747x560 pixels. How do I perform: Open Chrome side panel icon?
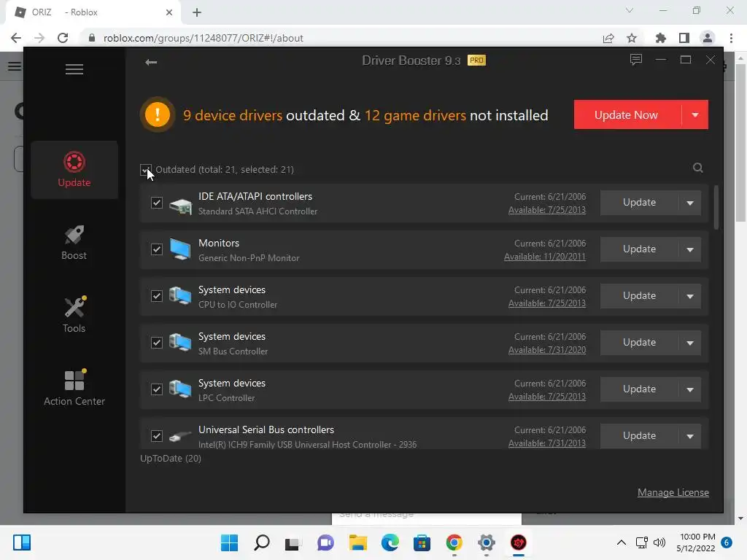pos(684,38)
